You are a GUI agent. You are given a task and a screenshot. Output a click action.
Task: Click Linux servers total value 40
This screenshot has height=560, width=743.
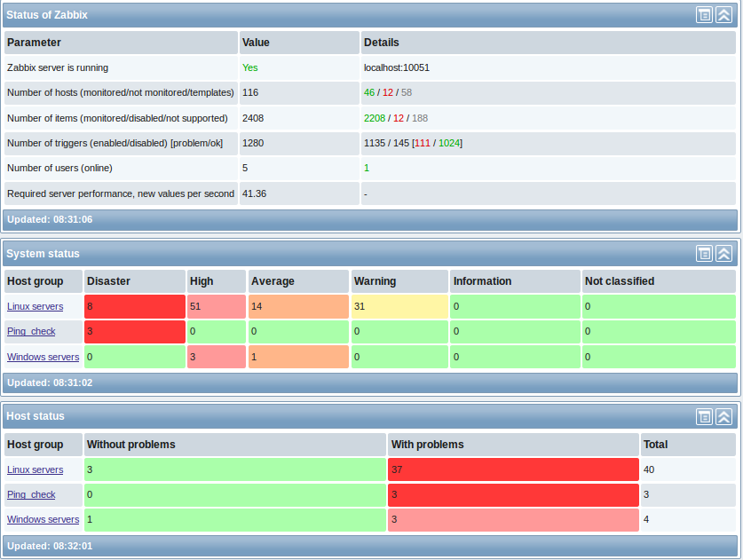[x=649, y=470]
